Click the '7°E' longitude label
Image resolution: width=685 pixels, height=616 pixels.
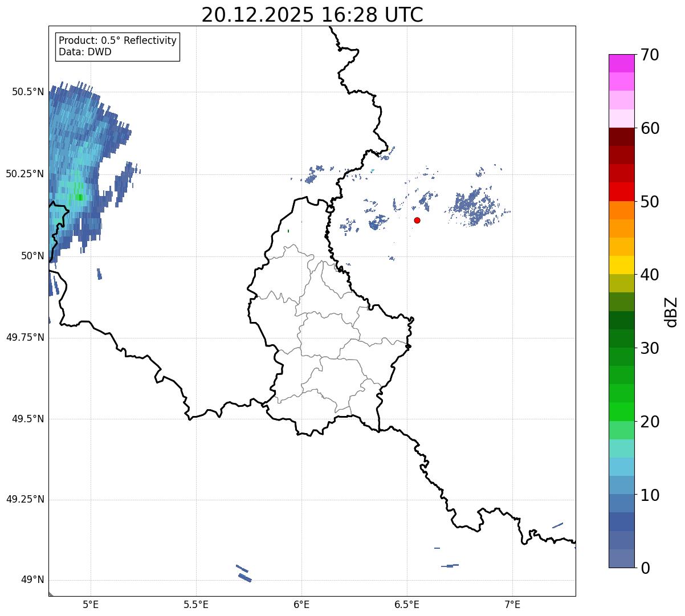click(512, 605)
